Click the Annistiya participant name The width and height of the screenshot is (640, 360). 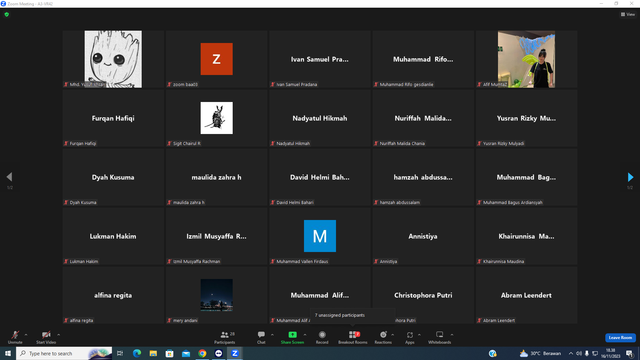pos(423,236)
